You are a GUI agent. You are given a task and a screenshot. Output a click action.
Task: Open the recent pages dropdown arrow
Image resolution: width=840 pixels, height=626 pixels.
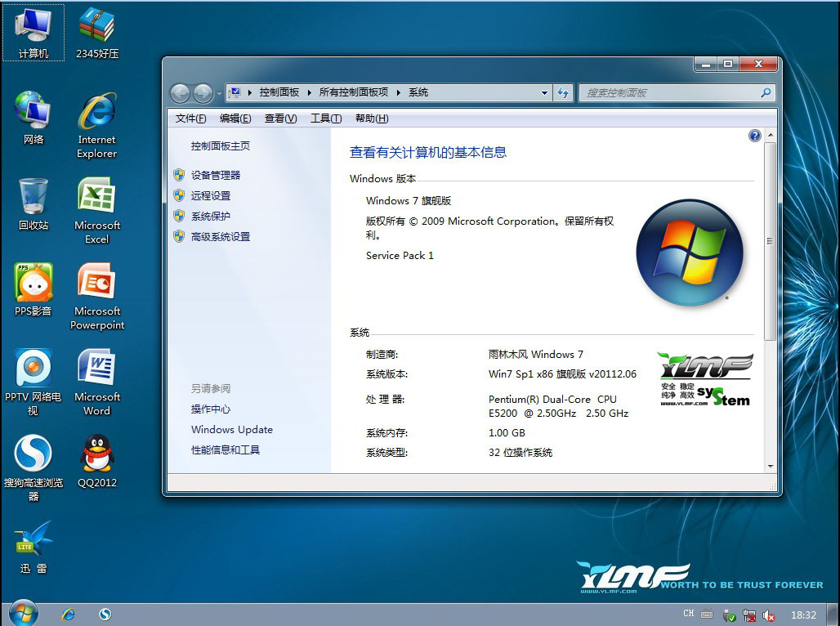pos(219,93)
